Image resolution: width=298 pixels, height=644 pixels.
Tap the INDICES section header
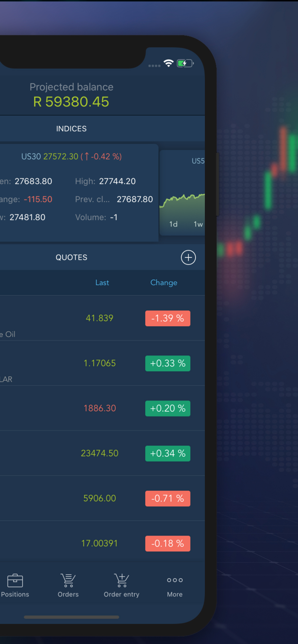click(71, 128)
